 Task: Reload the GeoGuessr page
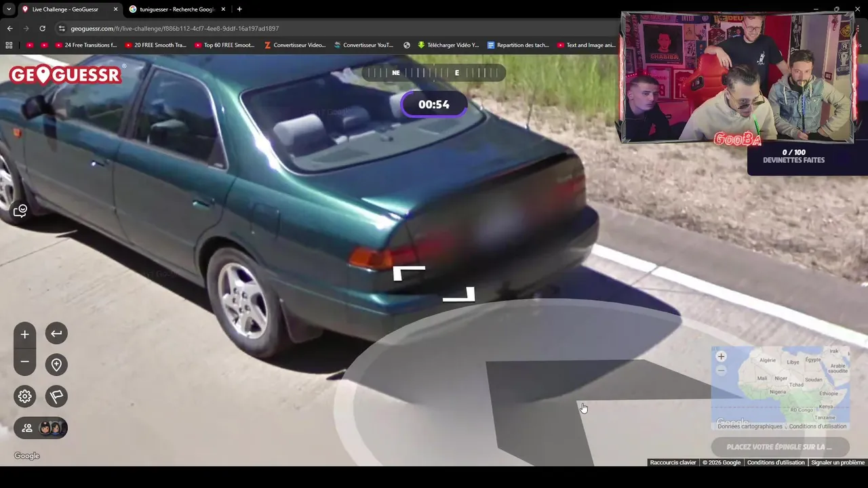coord(42,28)
